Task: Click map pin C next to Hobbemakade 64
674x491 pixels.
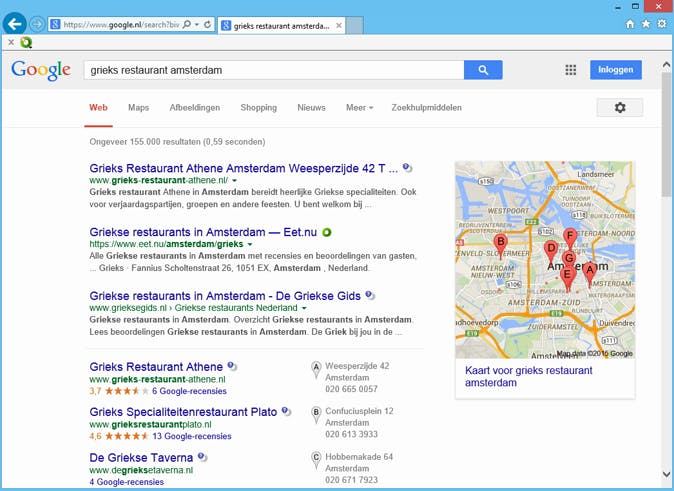Action: (x=316, y=460)
